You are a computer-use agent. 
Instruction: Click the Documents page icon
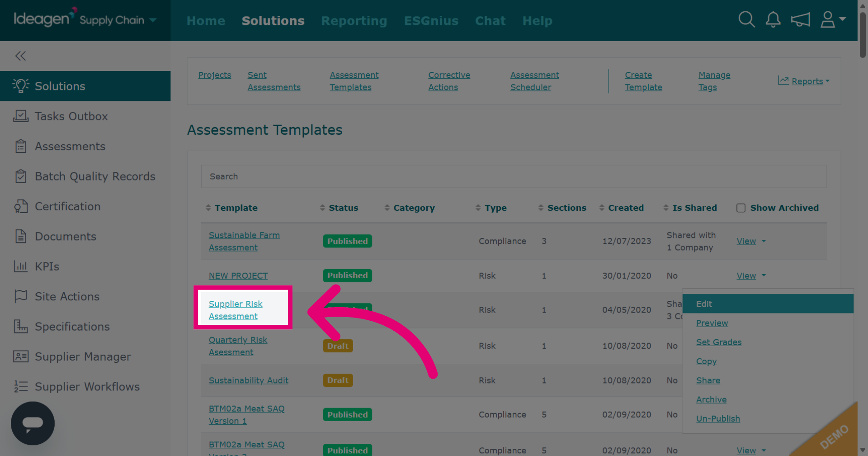[x=21, y=236]
